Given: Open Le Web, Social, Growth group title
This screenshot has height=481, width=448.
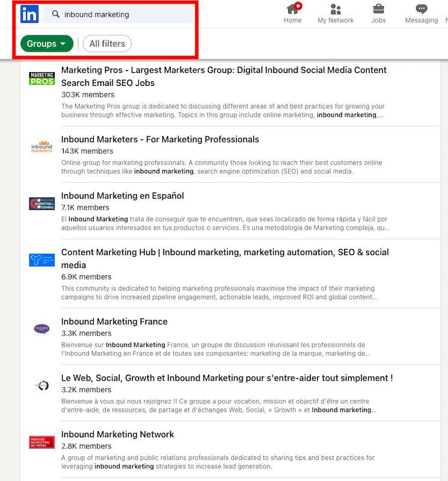Looking at the screenshot, I should (227, 378).
